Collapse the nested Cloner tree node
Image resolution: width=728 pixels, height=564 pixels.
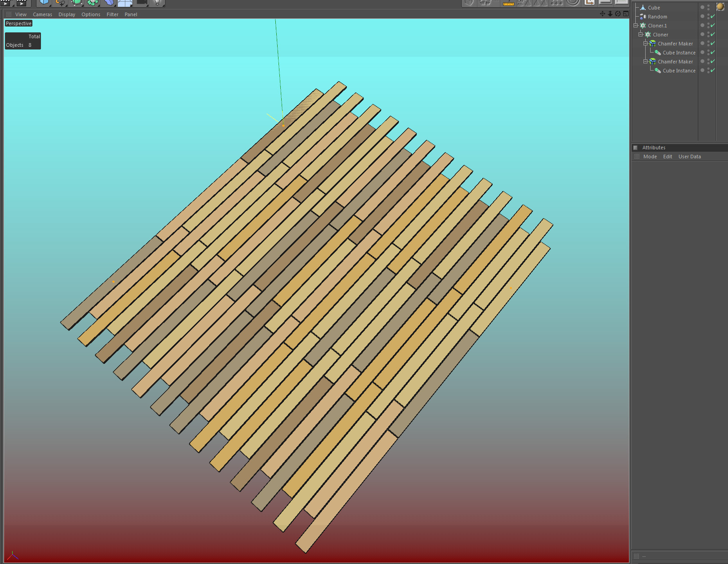pos(641,35)
